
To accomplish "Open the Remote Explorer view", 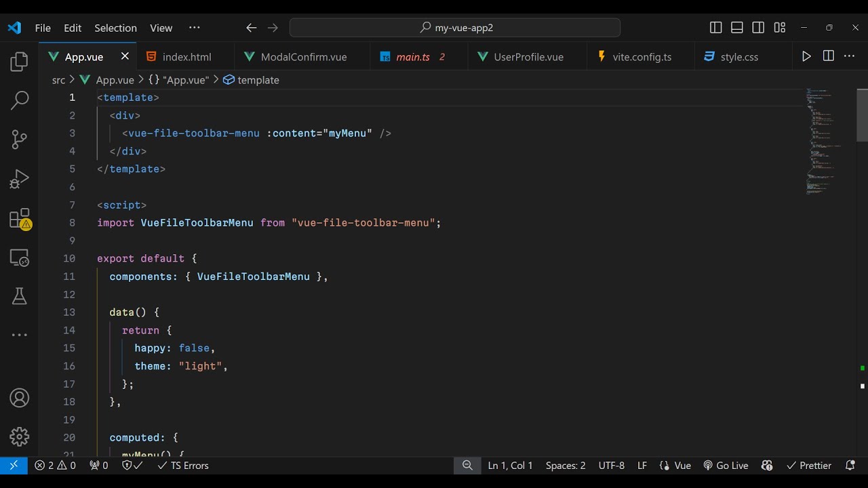I will coord(19,258).
